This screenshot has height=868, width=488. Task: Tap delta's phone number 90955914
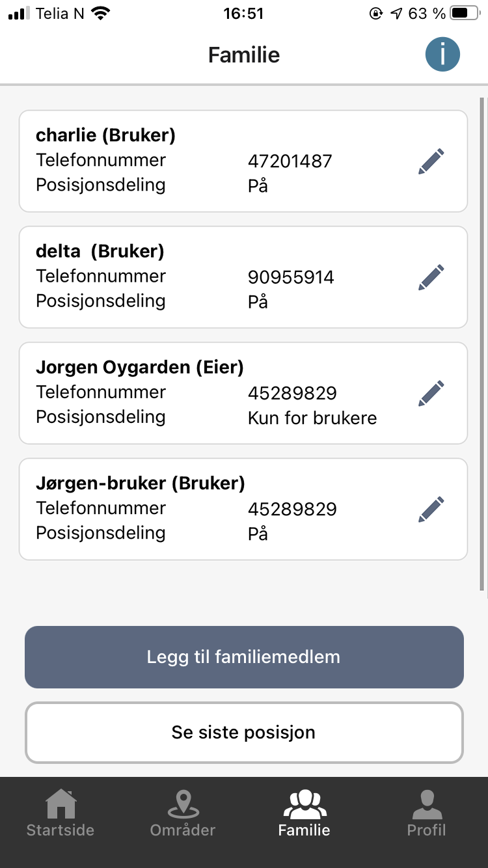click(x=291, y=278)
